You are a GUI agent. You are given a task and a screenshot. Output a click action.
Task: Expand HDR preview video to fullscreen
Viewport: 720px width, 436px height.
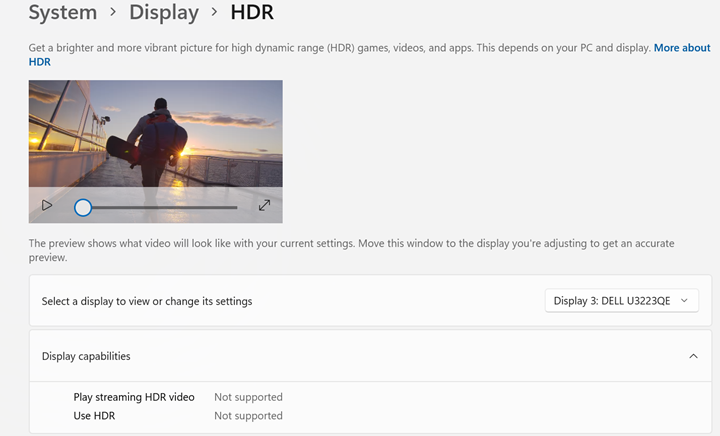click(264, 205)
